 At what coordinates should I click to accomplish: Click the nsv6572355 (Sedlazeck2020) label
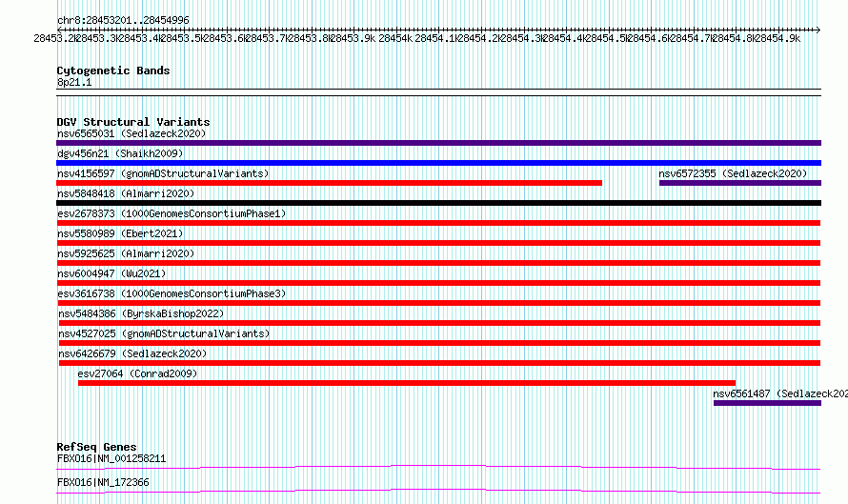[733, 173]
